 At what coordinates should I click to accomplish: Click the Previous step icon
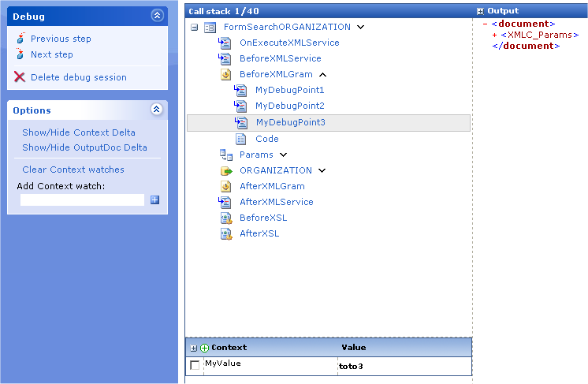pyautogui.click(x=20, y=39)
